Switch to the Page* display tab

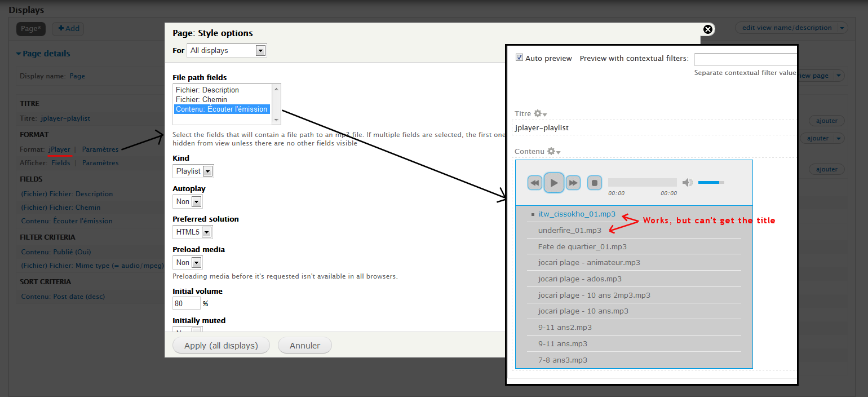pos(30,28)
